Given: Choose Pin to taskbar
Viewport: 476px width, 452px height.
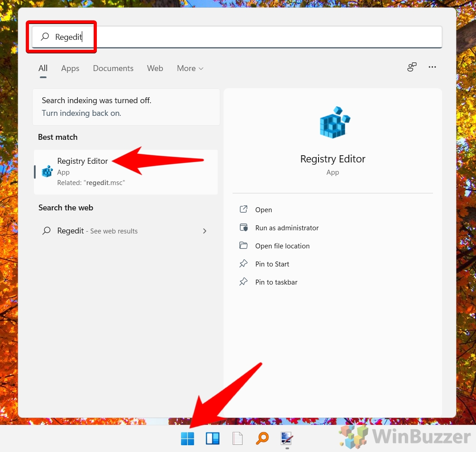Looking at the screenshot, I should (276, 282).
